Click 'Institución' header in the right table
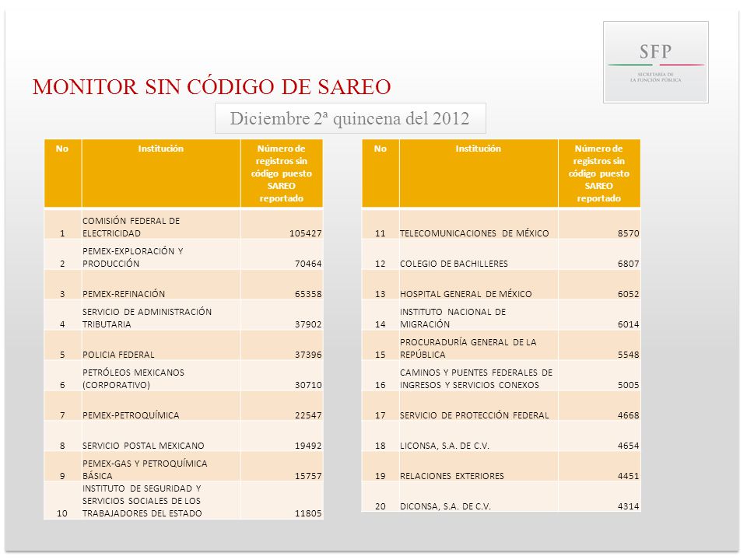The width and height of the screenshot is (747, 560). point(479,173)
